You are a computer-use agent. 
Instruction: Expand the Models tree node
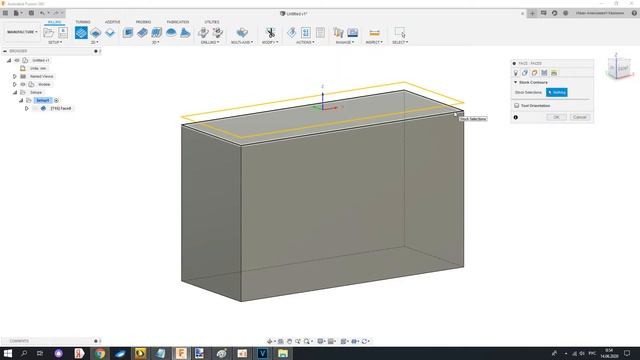15,84
